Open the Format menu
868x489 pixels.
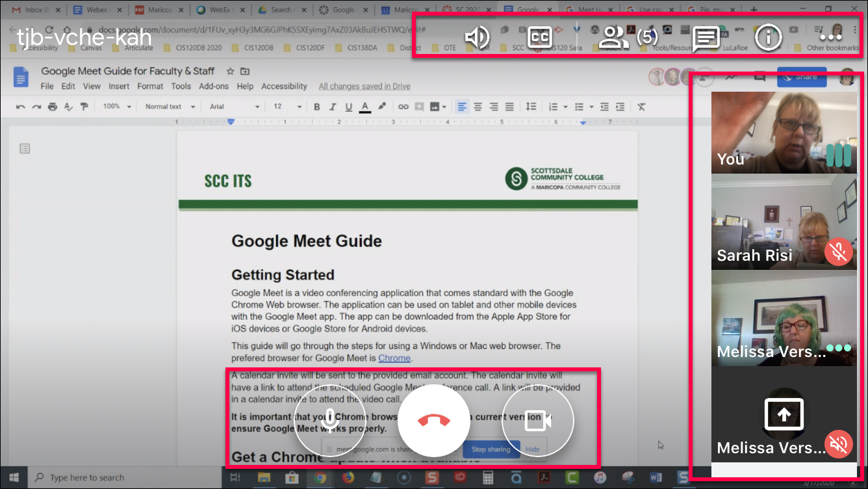(x=150, y=86)
